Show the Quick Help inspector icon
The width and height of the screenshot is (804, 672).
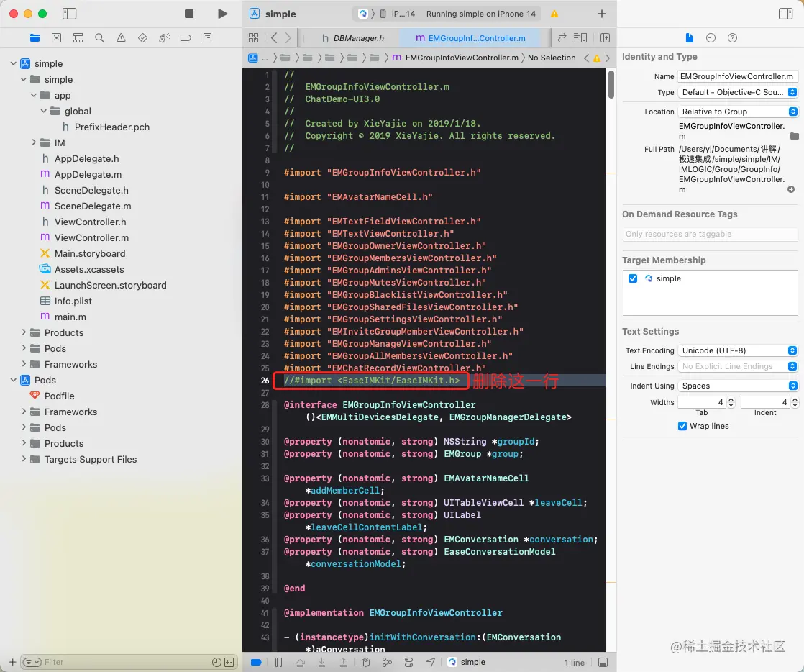[x=732, y=38]
